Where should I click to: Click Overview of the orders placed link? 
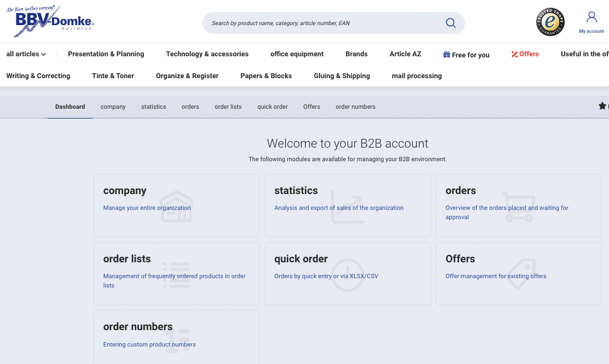coord(507,212)
